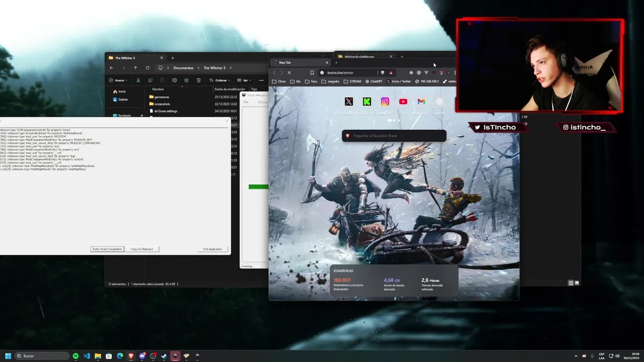Viewport: 644px width, 362px height.
Task: Expand the chevron after The Witcher 3 breadcrumb
Action: [230, 68]
